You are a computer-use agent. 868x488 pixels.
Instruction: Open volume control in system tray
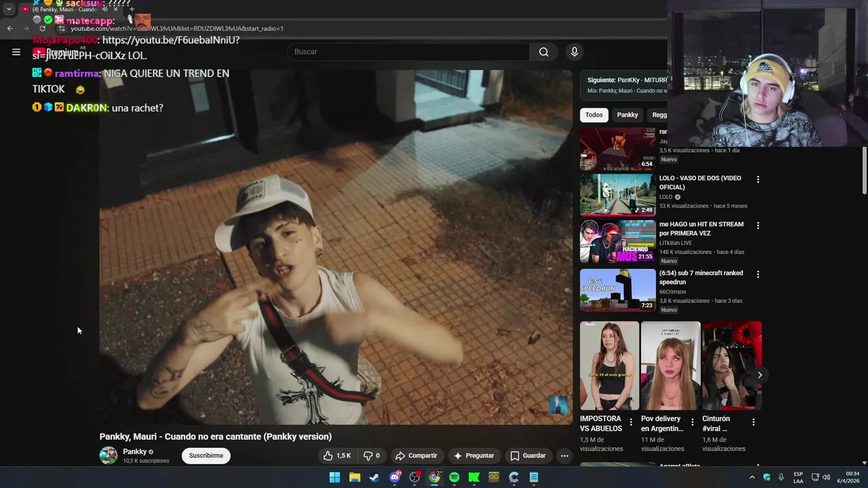pyautogui.click(x=826, y=477)
